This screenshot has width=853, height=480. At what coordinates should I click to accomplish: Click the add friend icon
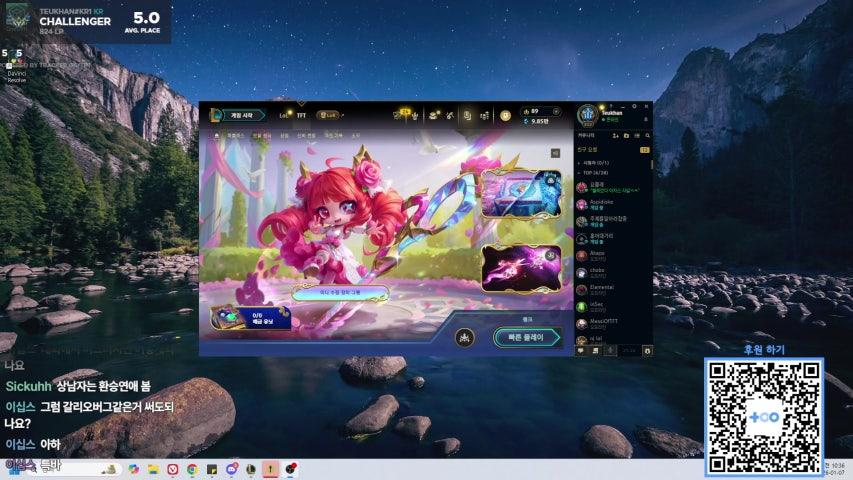[x=616, y=136]
